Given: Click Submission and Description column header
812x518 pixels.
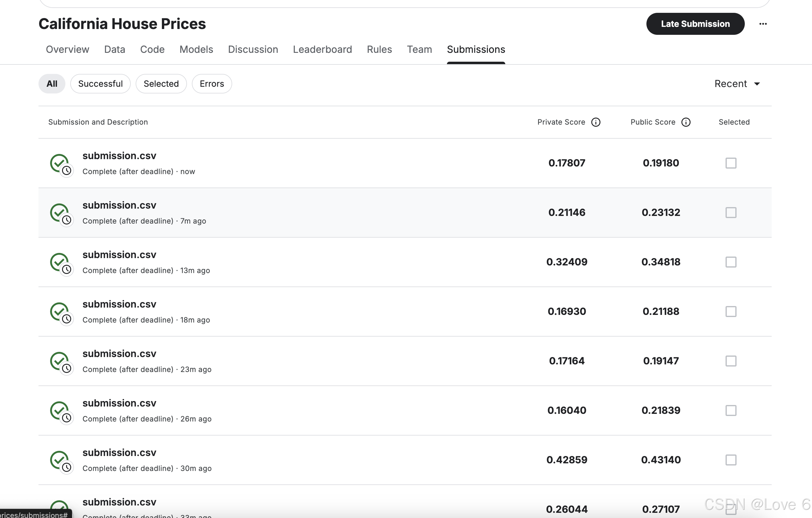Looking at the screenshot, I should coord(98,122).
